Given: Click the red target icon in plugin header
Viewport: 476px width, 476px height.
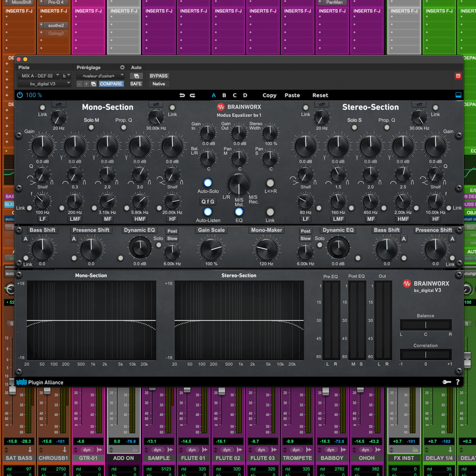Looking at the screenshot, I should (x=458, y=76).
